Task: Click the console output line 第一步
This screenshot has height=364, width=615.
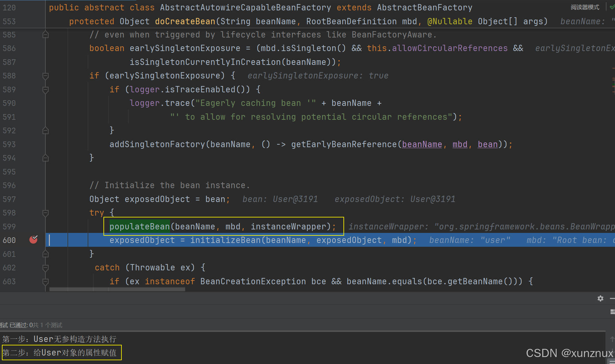Action: pos(59,339)
